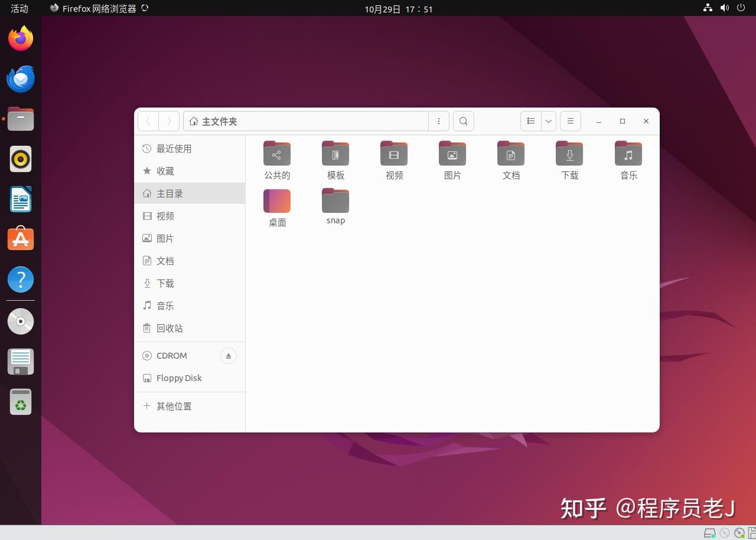Activate the search icon in the toolbar

point(463,121)
